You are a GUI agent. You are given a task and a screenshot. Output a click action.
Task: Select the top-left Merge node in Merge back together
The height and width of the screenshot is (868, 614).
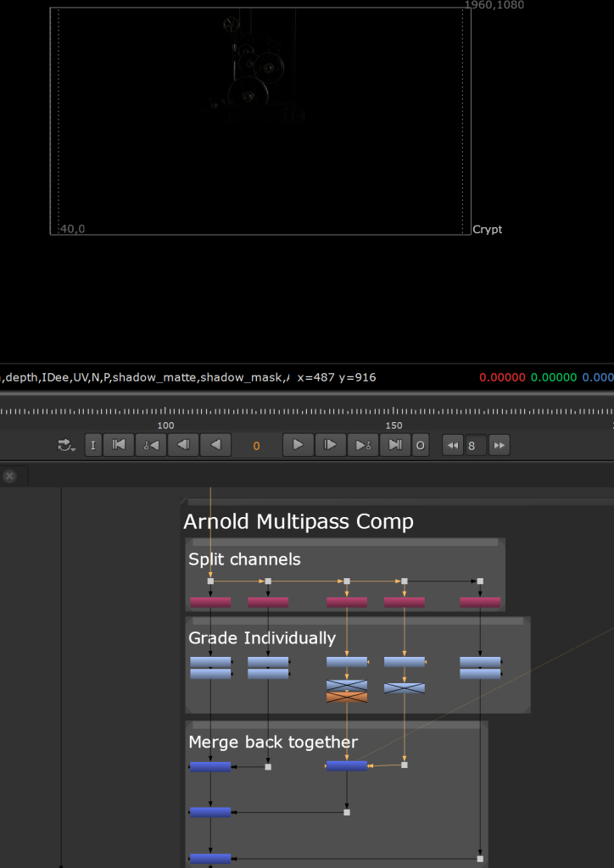[210, 766]
